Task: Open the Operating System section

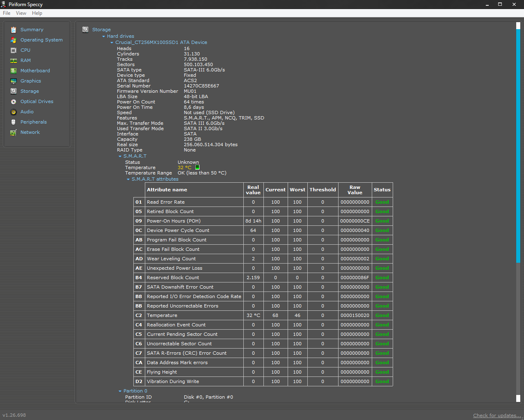Action: tap(41, 40)
